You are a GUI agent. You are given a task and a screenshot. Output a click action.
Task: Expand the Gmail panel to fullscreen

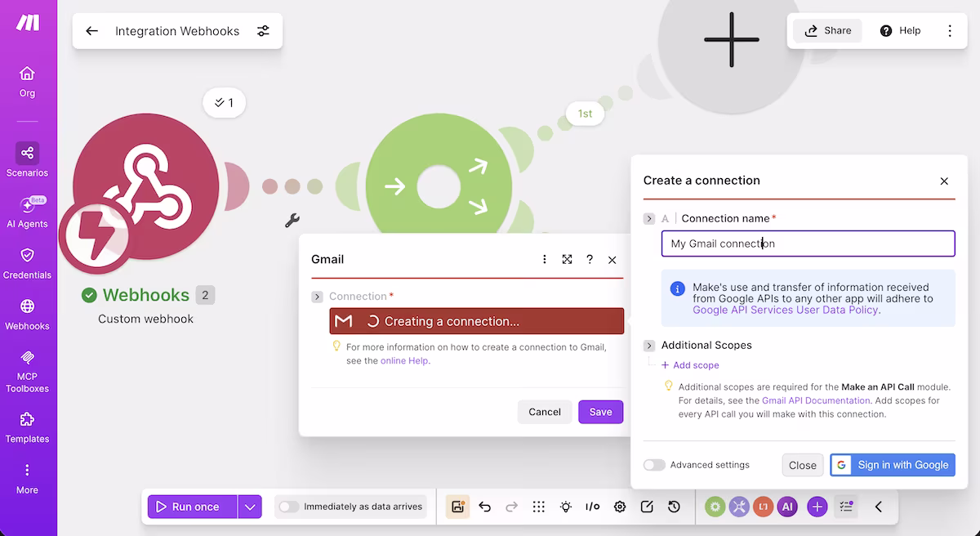point(567,259)
